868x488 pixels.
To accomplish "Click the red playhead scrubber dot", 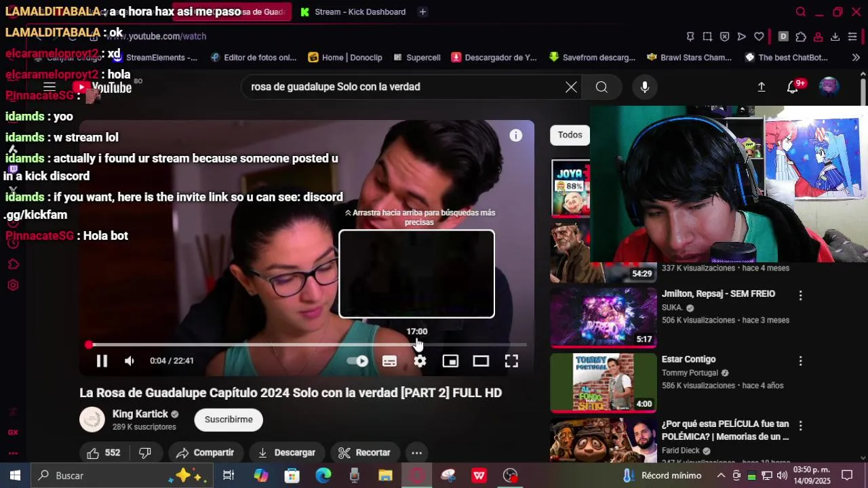I will [89, 345].
